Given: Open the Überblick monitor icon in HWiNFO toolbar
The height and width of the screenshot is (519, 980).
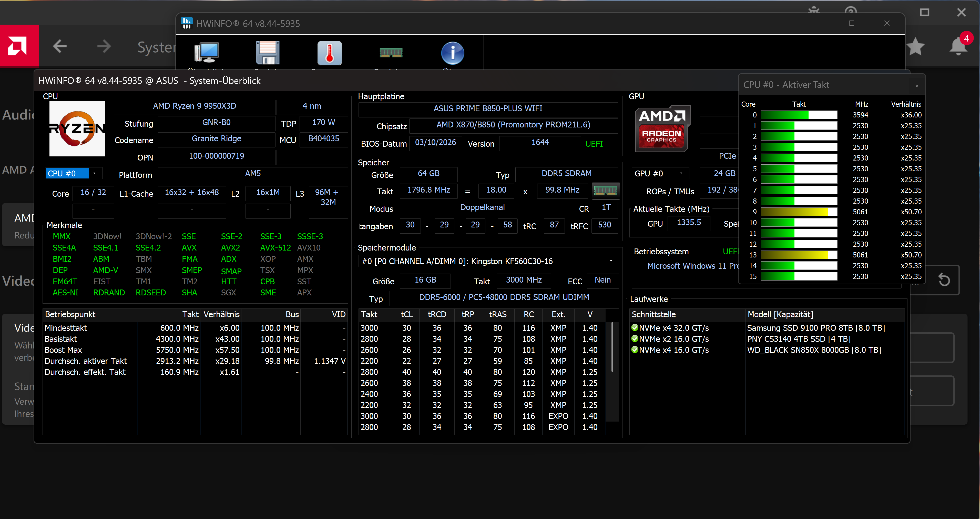Looking at the screenshot, I should [207, 53].
